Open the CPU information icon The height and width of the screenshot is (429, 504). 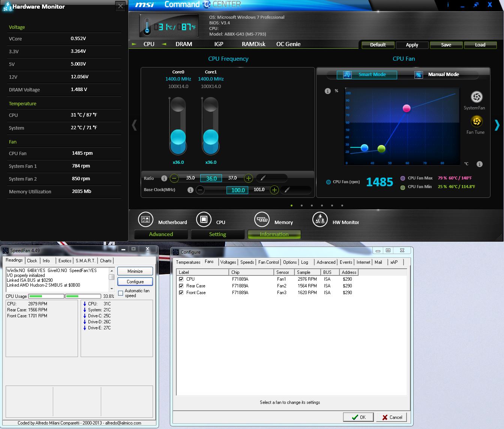coord(204,220)
